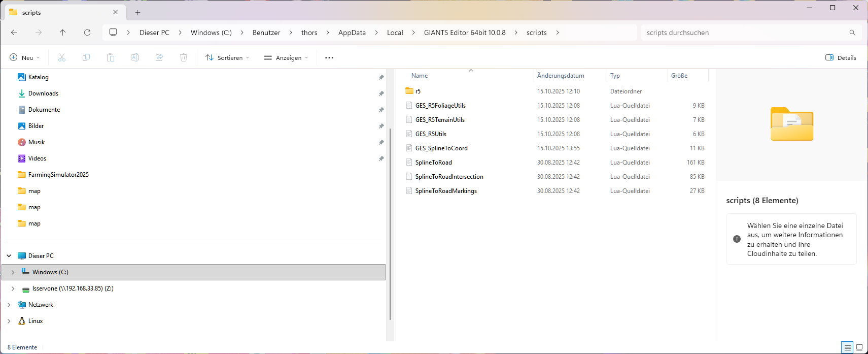Sort by Änderungsdatum column header
Viewport: 868px width, 354px height.
click(x=561, y=76)
